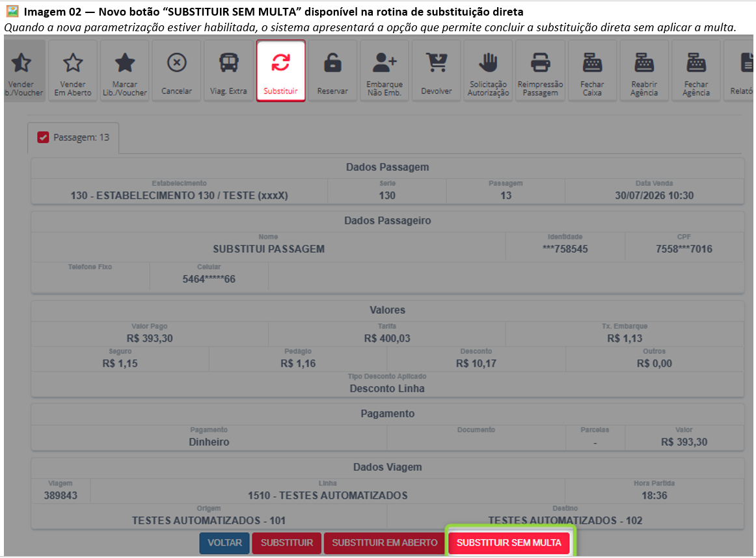This screenshot has height=558, width=756.
Task: Click the Devolver shopping cart icon
Action: pos(437,63)
